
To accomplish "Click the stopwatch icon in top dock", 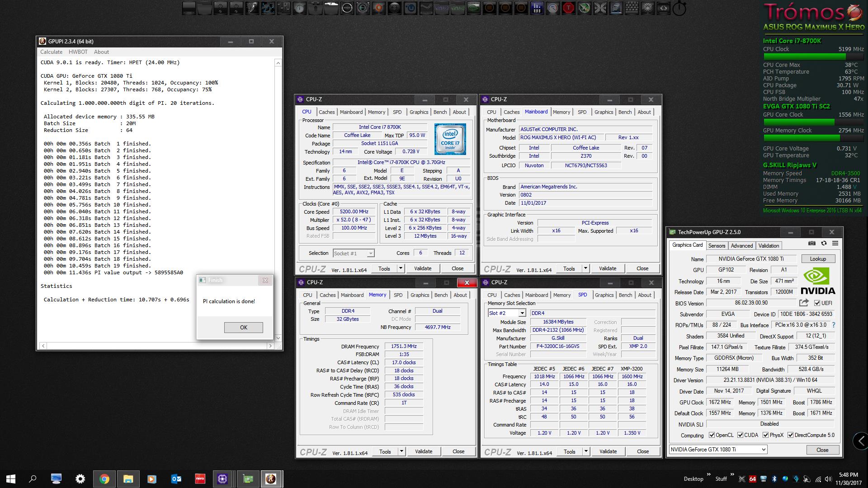I will click(x=679, y=8).
